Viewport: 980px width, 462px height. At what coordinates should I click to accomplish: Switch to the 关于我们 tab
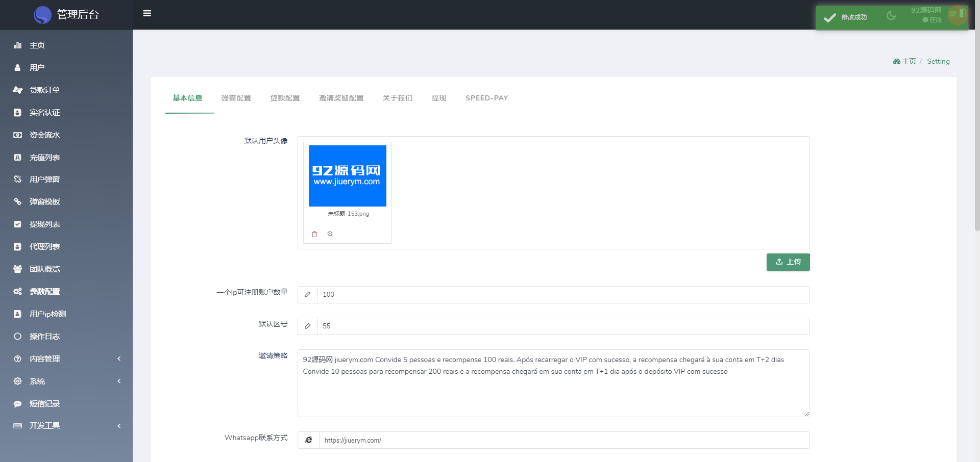tap(398, 98)
